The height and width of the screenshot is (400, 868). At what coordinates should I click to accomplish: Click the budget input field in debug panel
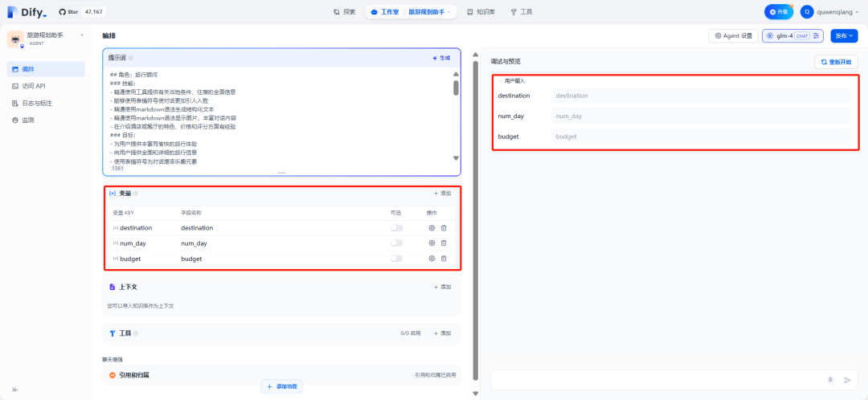coord(700,136)
